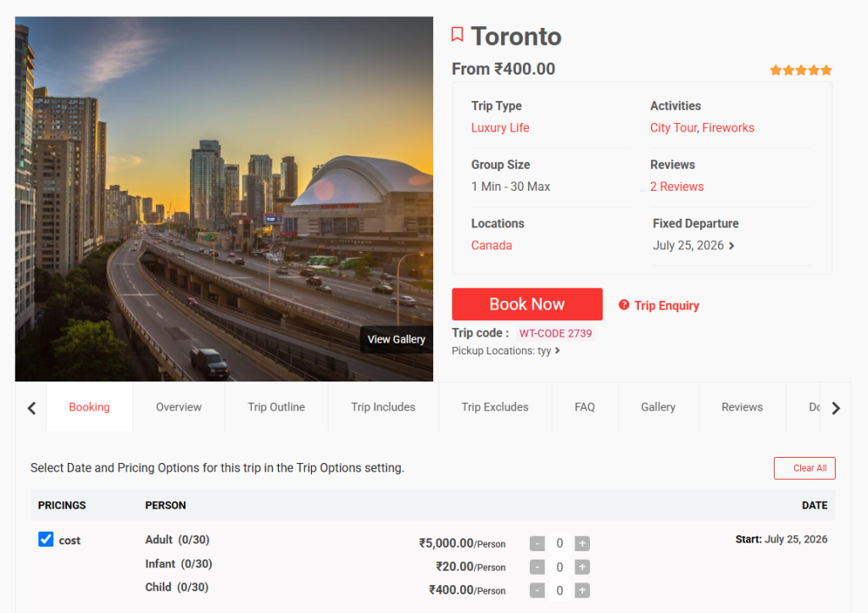The width and height of the screenshot is (868, 613).
Task: Click the From ₹400.00 price text
Action: coord(504,70)
